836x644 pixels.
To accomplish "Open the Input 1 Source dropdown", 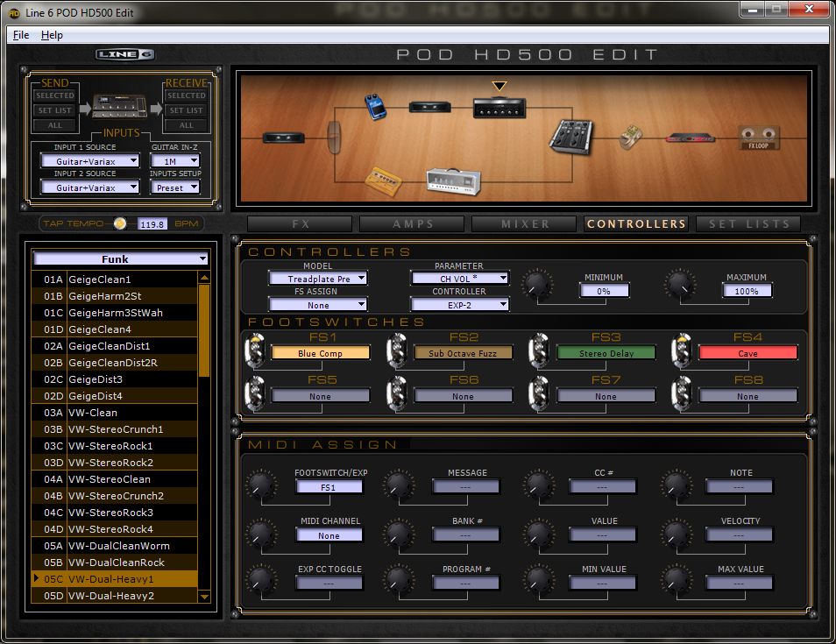I will click(x=90, y=161).
